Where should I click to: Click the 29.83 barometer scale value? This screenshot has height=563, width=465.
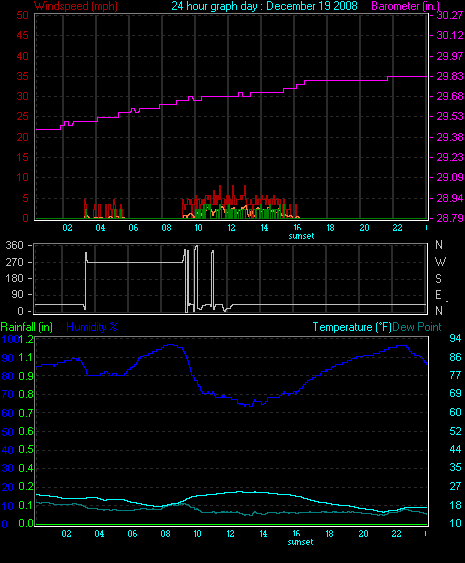tap(450, 76)
